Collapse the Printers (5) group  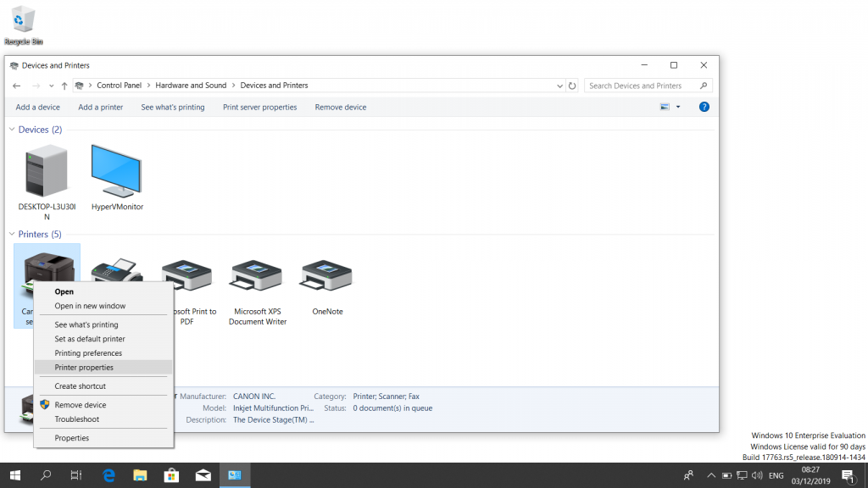point(12,234)
